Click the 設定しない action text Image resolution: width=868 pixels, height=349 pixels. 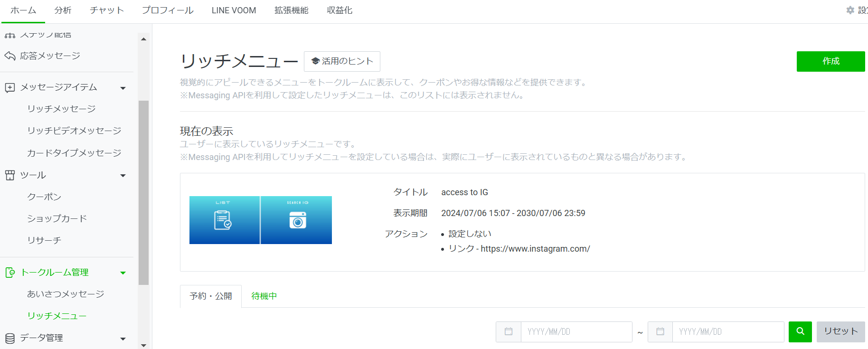pyautogui.click(x=470, y=234)
